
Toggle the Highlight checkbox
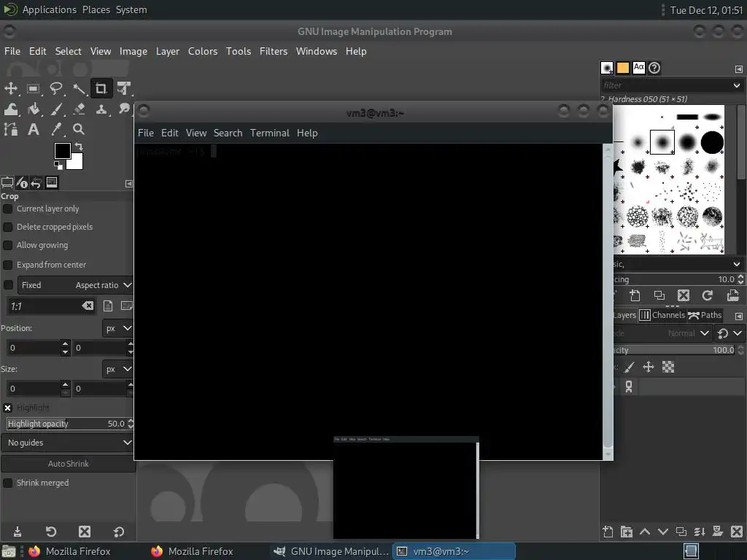click(x=7, y=408)
